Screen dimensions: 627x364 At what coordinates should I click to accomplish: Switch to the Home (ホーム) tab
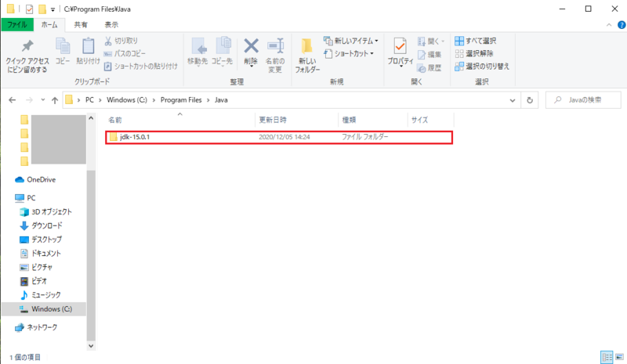point(49,25)
